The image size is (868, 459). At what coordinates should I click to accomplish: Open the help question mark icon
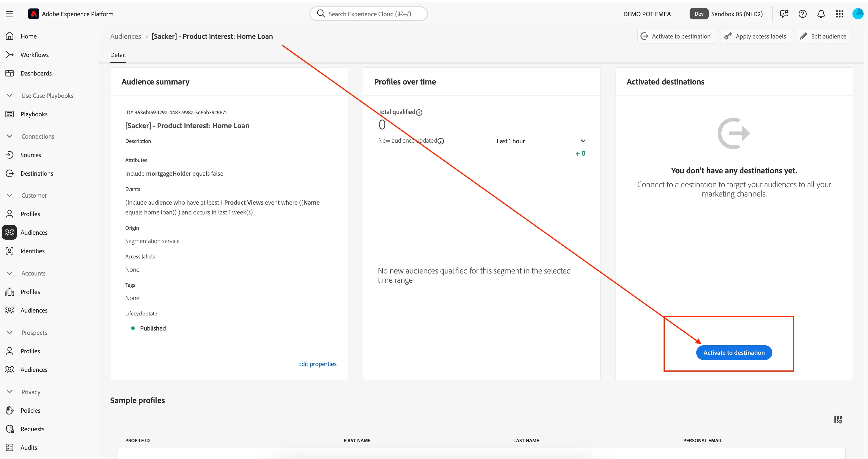tap(803, 14)
